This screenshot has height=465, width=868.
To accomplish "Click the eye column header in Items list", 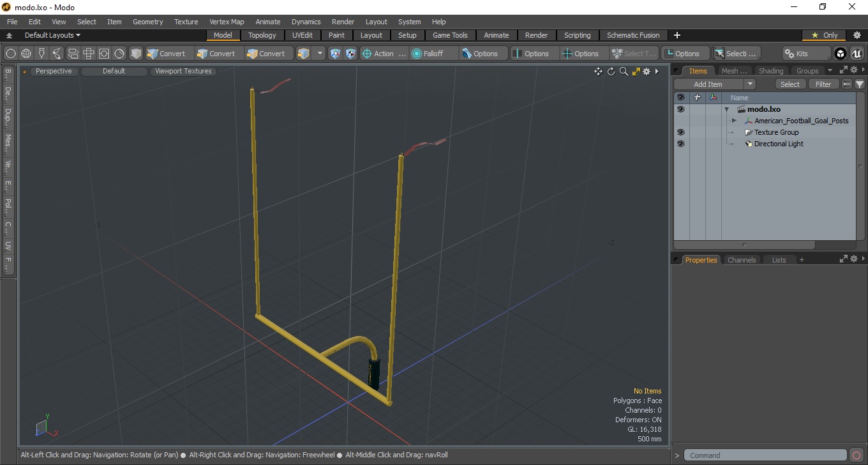I will (680, 98).
